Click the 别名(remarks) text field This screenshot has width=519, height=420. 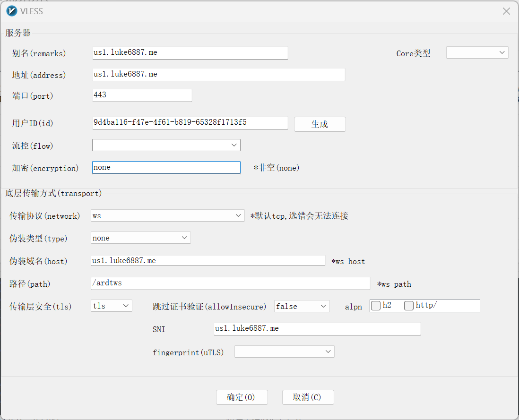coord(190,53)
